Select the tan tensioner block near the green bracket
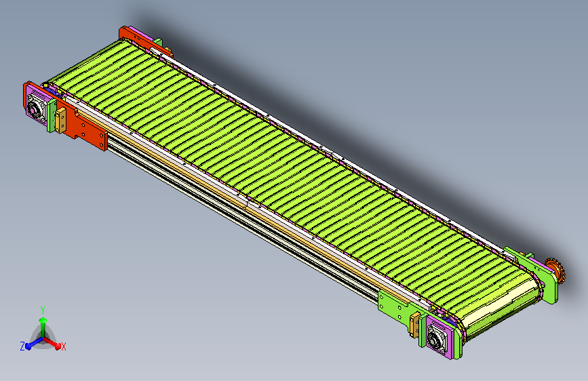Image resolution: width=588 pixels, height=381 pixels. (x=414, y=325)
